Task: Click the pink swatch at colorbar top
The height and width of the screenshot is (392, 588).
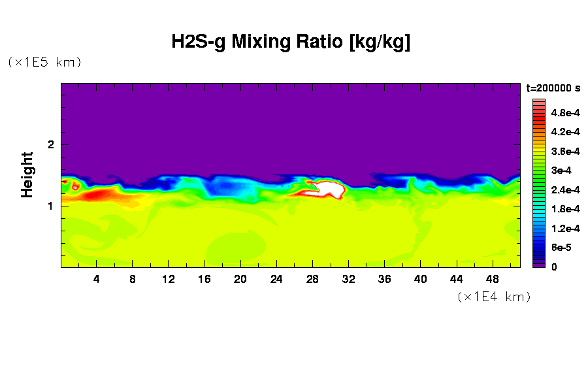Action: (539, 101)
